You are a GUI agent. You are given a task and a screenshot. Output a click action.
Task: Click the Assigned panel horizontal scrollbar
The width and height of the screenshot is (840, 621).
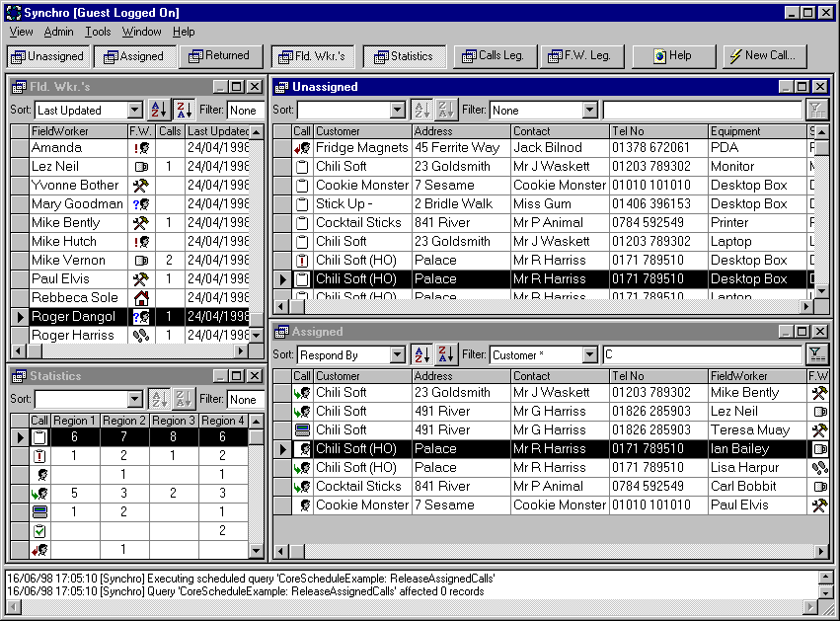pyautogui.click(x=543, y=551)
